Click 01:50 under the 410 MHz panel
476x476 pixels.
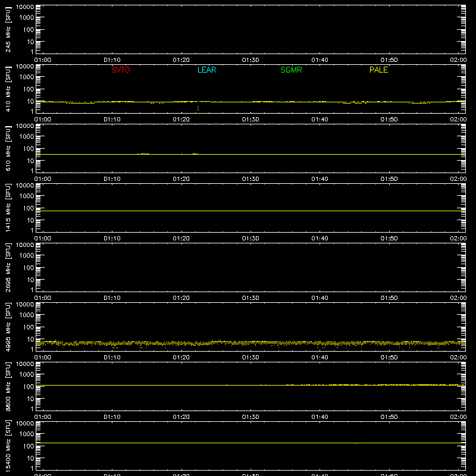[x=389, y=120]
